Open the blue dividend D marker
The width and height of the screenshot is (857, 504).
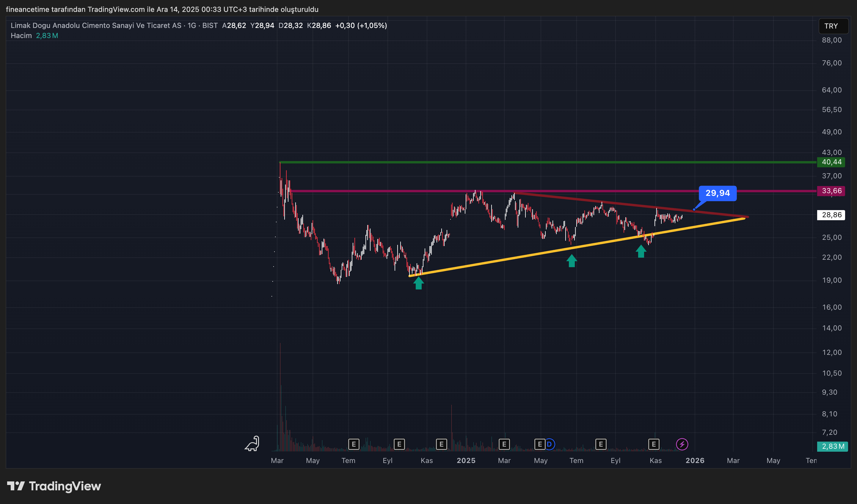click(550, 444)
